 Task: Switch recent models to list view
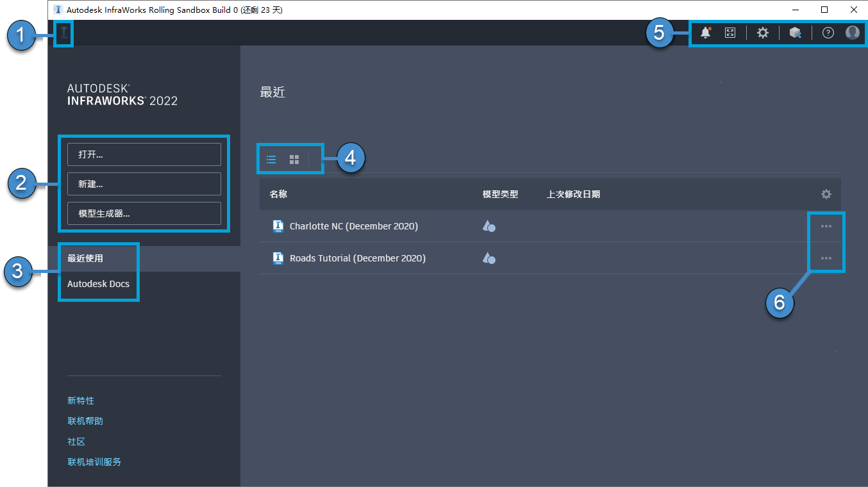[x=271, y=159]
